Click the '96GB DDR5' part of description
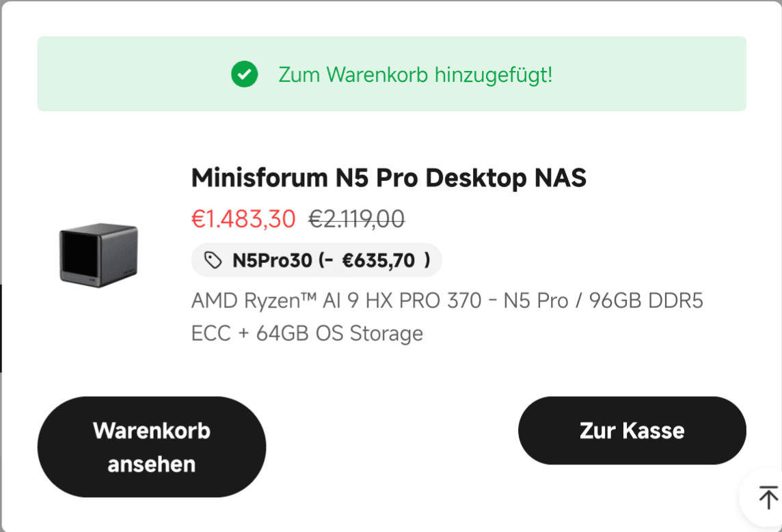782x532 pixels. pyautogui.click(x=643, y=300)
